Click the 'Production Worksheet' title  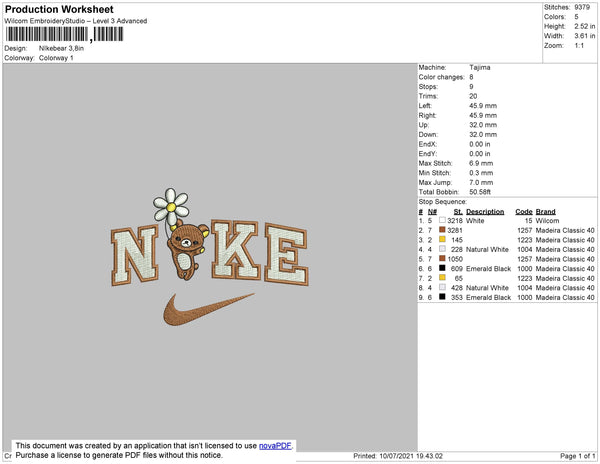click(59, 9)
